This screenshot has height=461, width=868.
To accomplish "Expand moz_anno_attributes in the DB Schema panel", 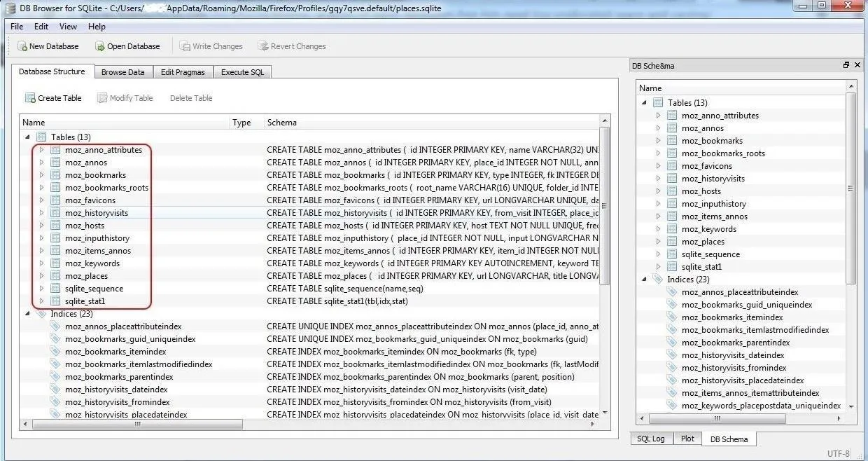I will (658, 116).
